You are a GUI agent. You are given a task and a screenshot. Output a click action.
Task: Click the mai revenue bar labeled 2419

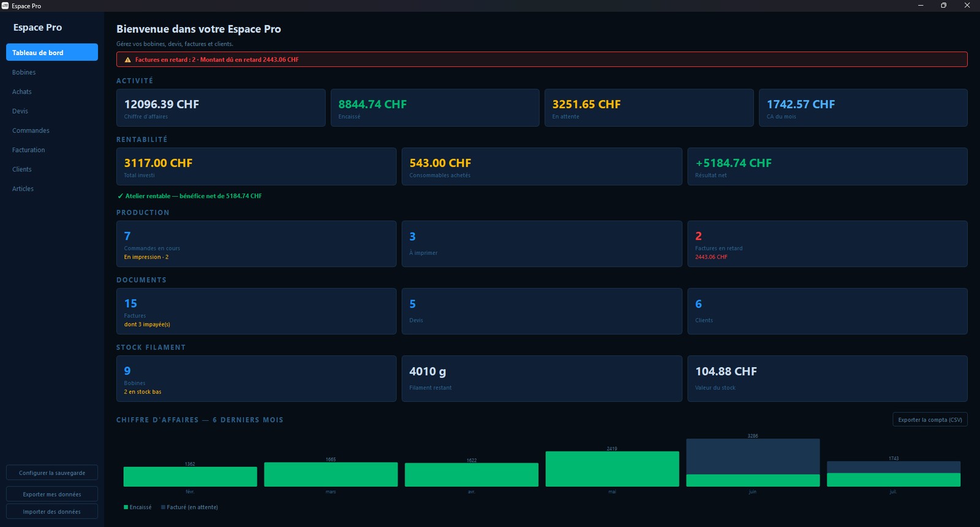(612, 469)
